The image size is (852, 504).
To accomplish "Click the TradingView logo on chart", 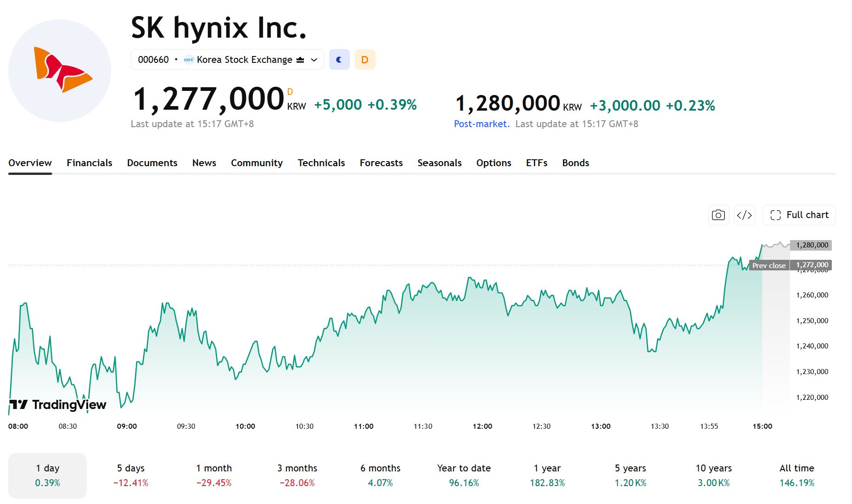I will 58,404.
